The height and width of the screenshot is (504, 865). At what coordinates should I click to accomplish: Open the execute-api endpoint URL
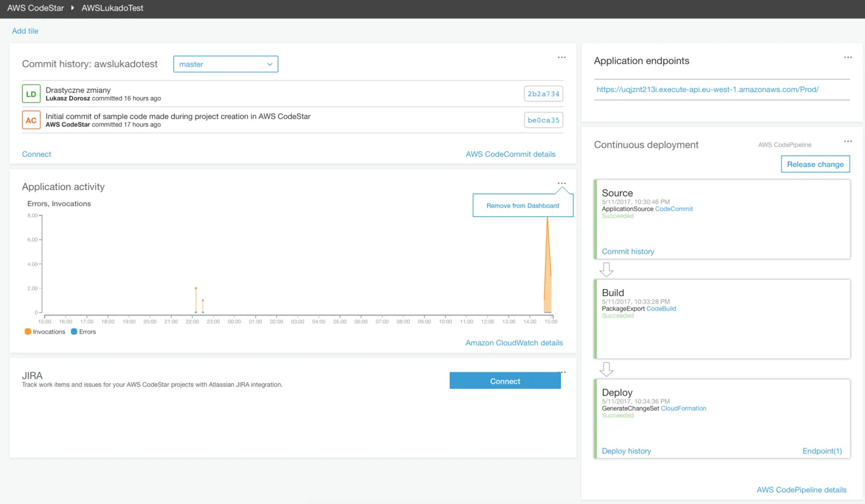[x=707, y=89]
